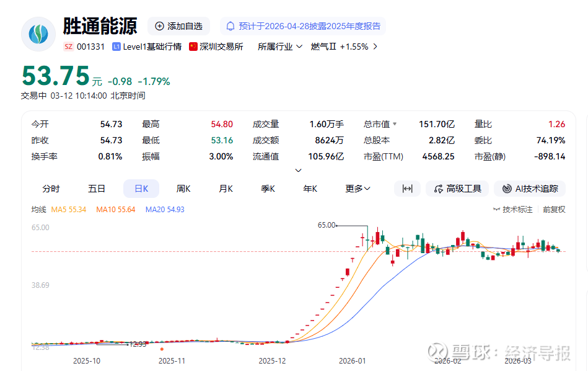Click the orange event dot under chart

coord(162,349)
